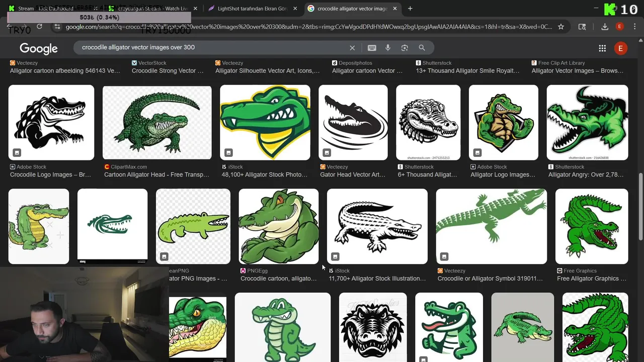This screenshot has height=362, width=644.
Task: Select black-white full alligator illustration thumbnail
Action: coord(377,226)
